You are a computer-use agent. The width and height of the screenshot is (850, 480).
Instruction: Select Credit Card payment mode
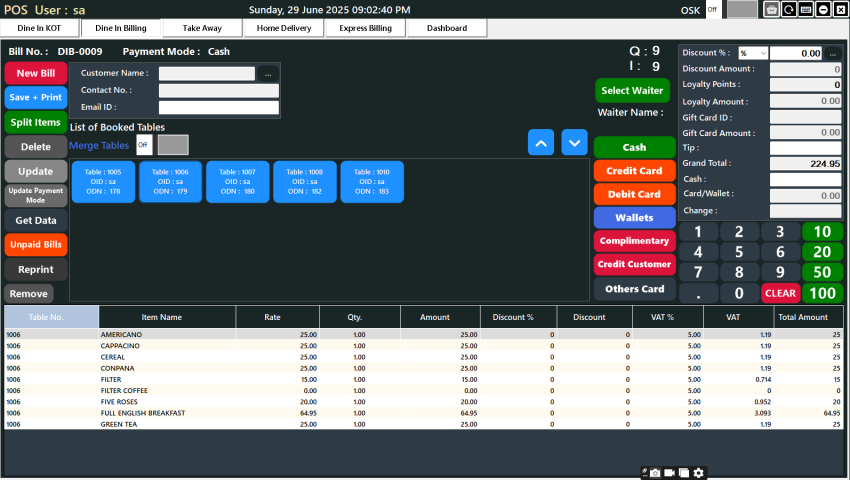[x=634, y=171]
